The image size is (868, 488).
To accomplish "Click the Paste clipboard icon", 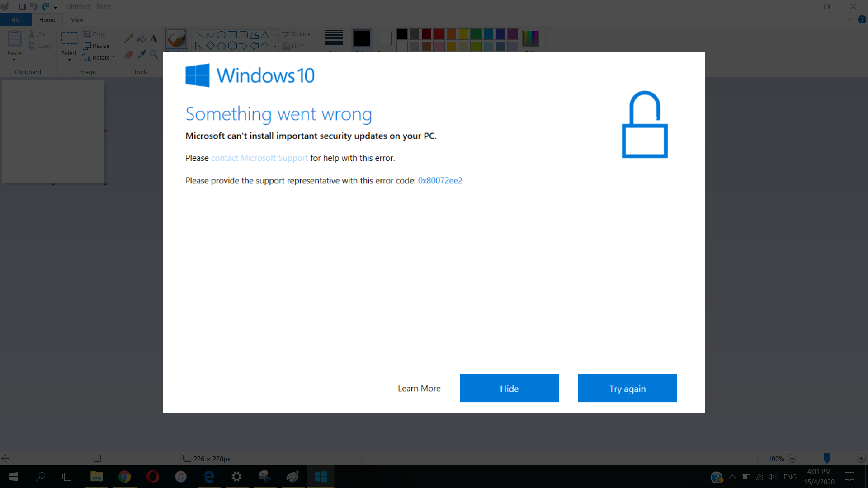I will pos(14,38).
